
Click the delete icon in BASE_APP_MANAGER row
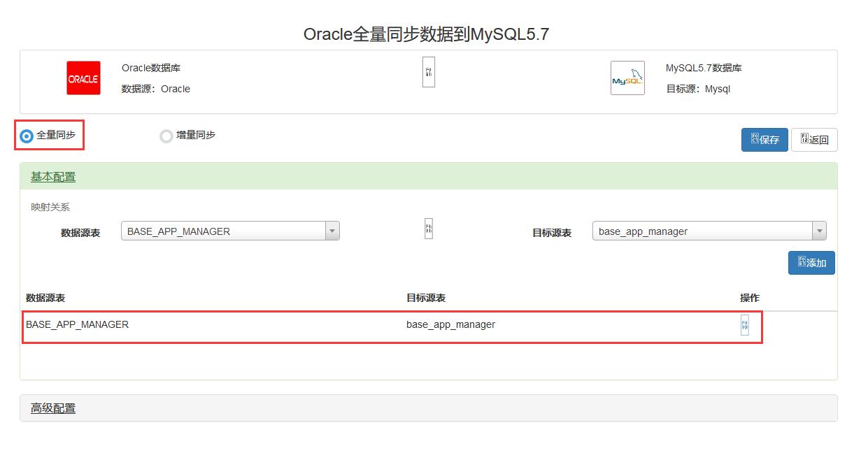point(745,325)
